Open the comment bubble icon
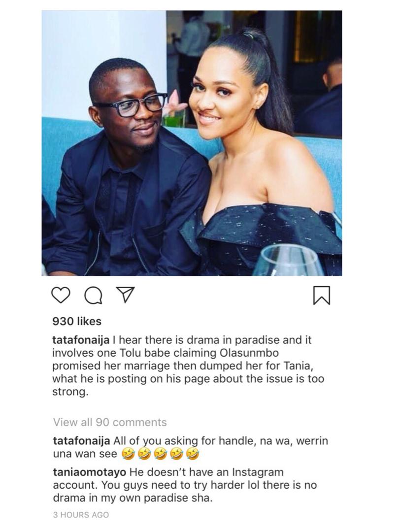 (93, 295)
